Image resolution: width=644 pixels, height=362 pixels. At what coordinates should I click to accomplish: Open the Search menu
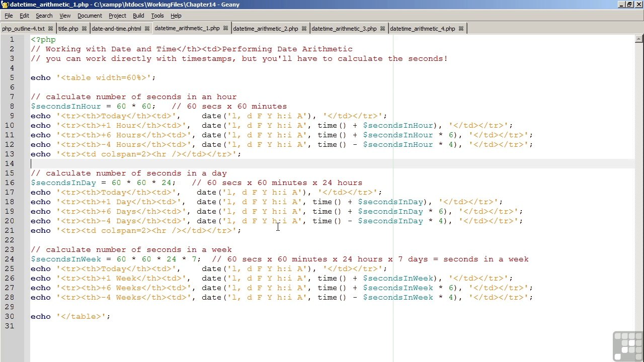pos(44,16)
